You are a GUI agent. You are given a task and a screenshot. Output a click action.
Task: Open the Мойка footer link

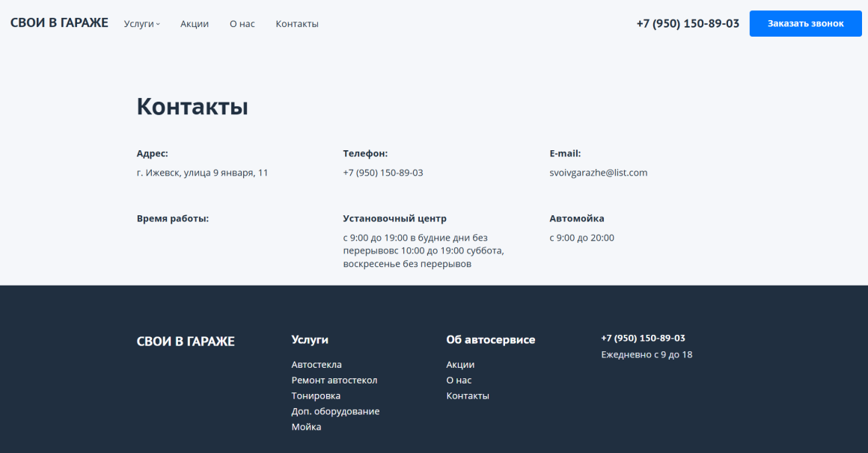[306, 428]
